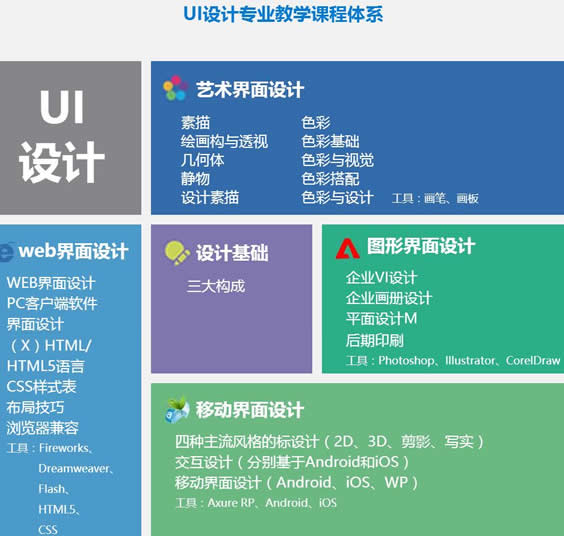Click the 工具：画笔、画板 tools note
The image size is (564, 536).
click(435, 199)
